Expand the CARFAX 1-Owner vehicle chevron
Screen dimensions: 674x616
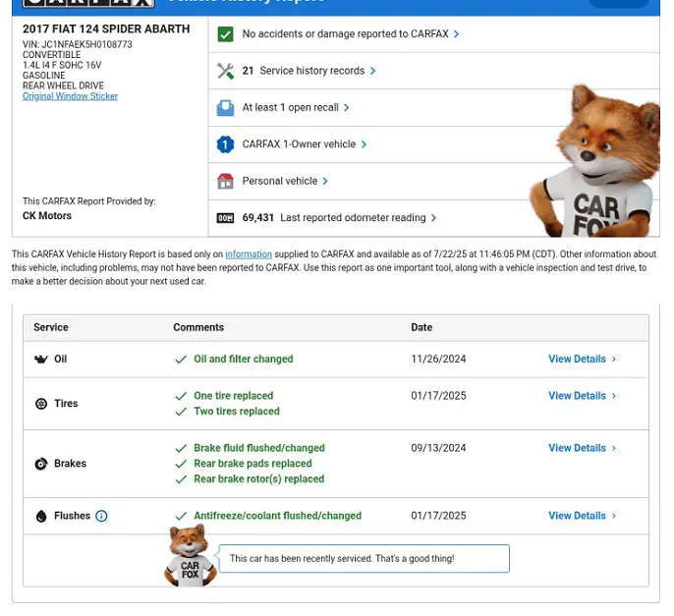(364, 144)
